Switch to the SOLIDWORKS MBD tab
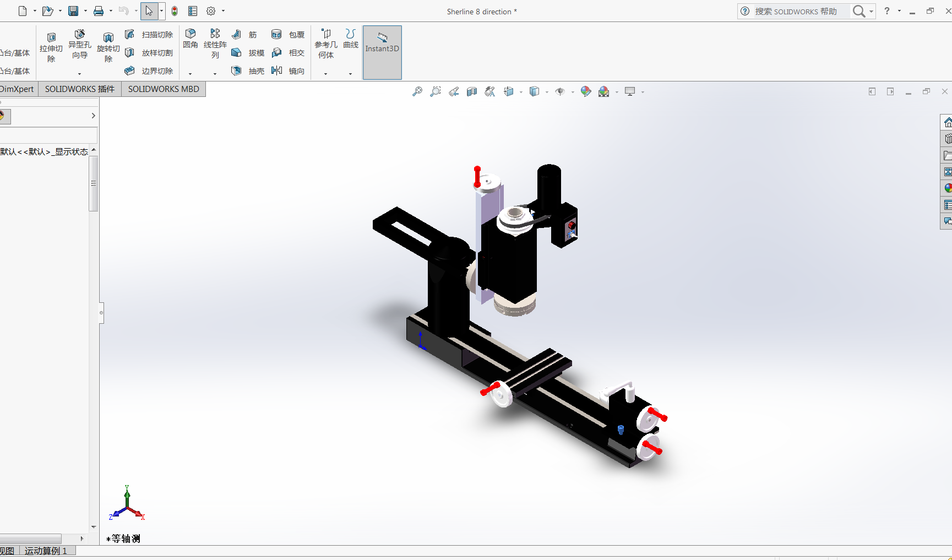Image resolution: width=952 pixels, height=560 pixels. click(164, 89)
